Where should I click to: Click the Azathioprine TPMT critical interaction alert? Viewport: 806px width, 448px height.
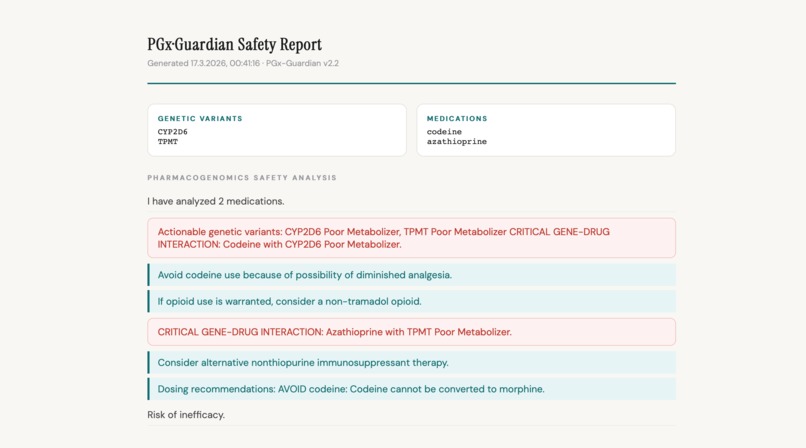point(411,332)
